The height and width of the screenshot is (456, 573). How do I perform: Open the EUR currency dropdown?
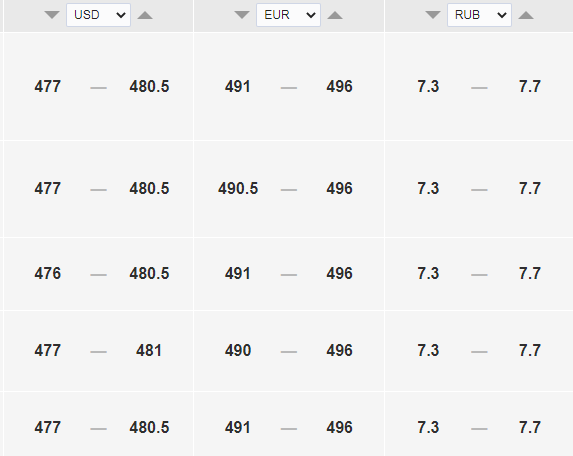[x=288, y=15]
